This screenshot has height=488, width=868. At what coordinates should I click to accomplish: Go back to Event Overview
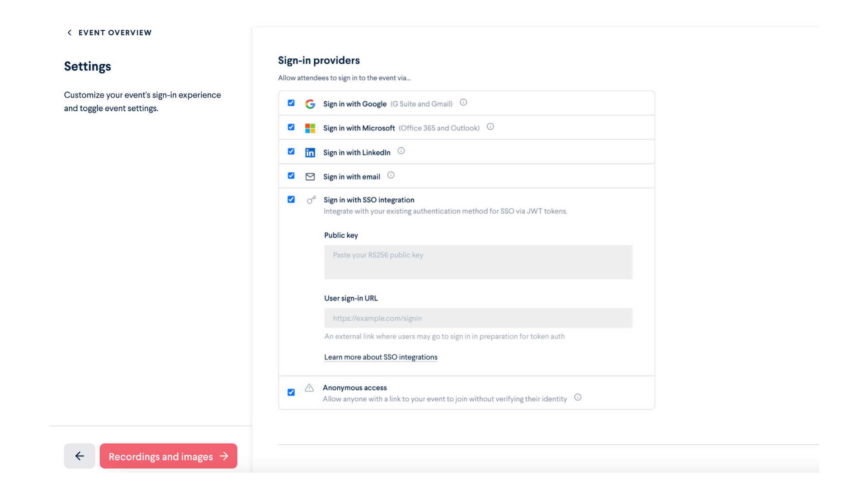point(109,33)
